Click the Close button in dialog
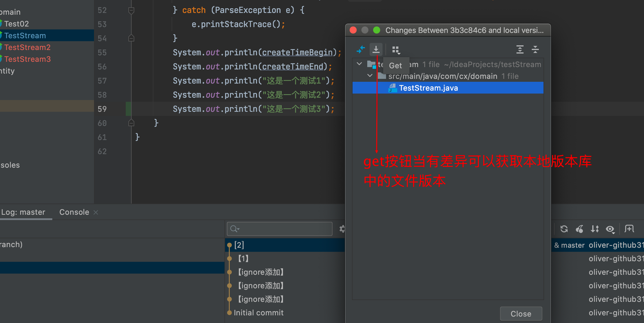The image size is (644, 323). pyautogui.click(x=521, y=314)
